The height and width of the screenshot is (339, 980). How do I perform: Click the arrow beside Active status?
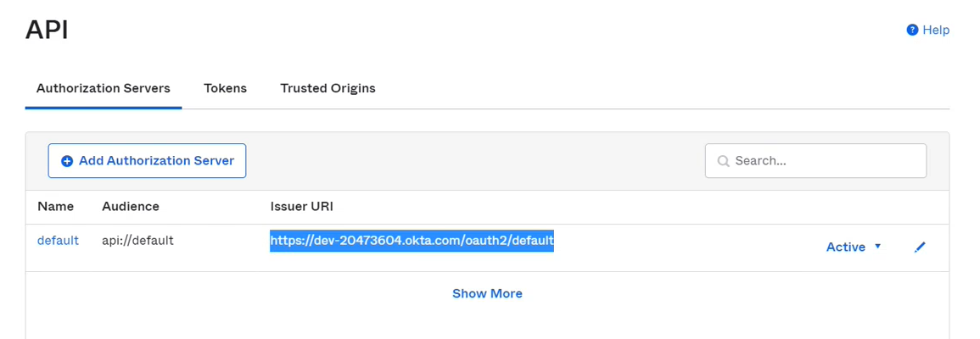(x=878, y=247)
